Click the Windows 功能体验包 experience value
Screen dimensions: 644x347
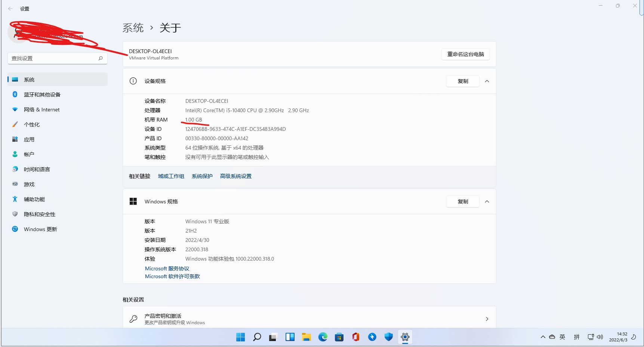coord(230,259)
